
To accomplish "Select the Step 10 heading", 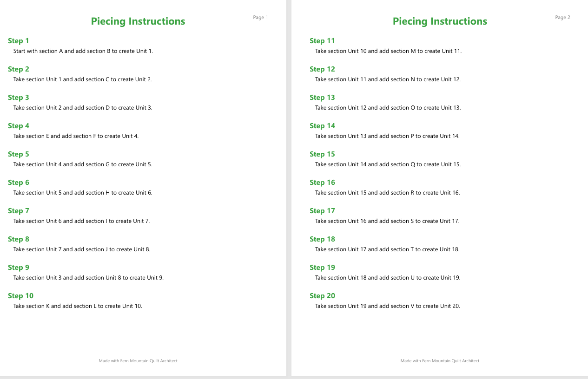I will coord(21,296).
